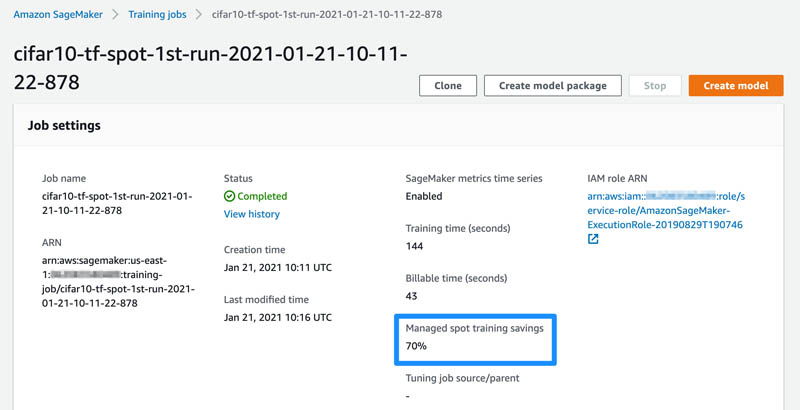800x410 pixels.
Task: Open the Amazon SageMaker breadcrumb link
Action: [58, 15]
